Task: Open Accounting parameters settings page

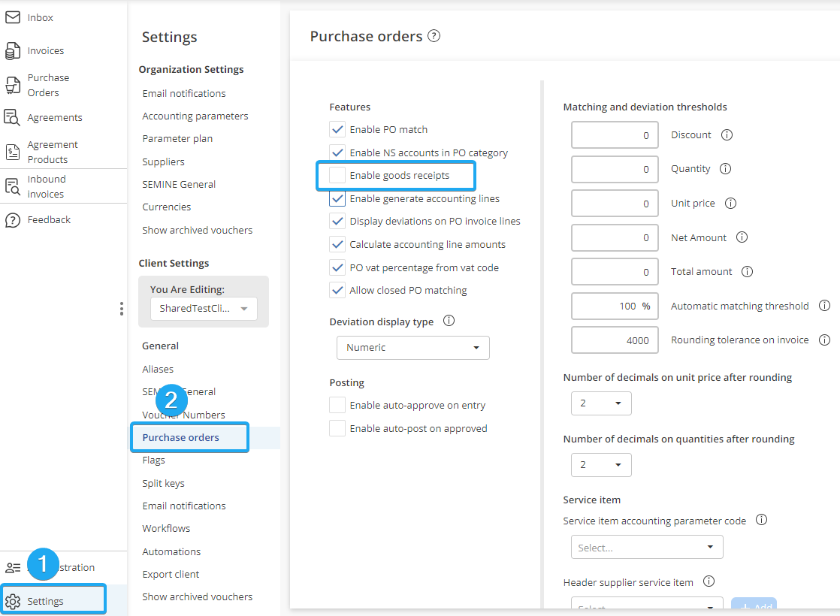Action: click(x=195, y=116)
